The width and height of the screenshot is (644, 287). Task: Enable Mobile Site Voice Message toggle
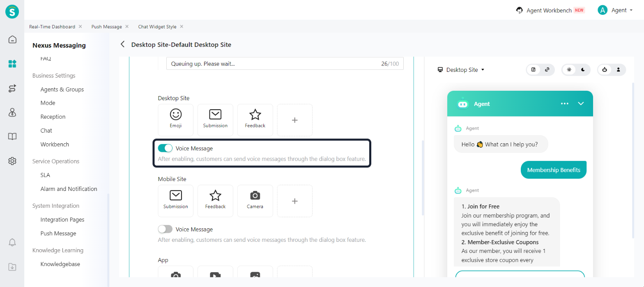(165, 229)
